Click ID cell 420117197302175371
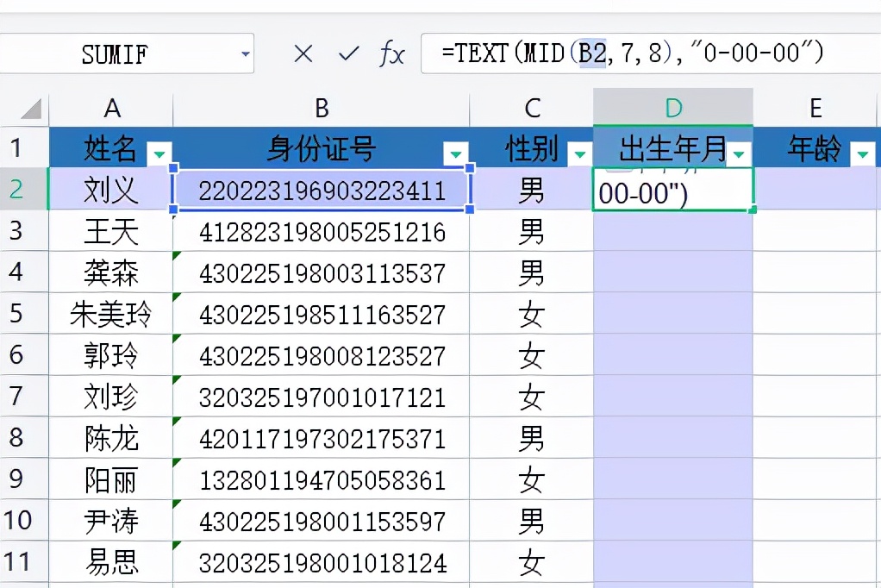Viewport: 881px width, 588px height. click(322, 437)
